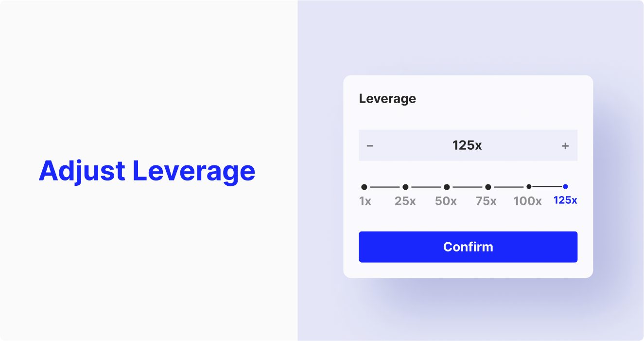Decrease leverage with the minus icon

(x=370, y=145)
